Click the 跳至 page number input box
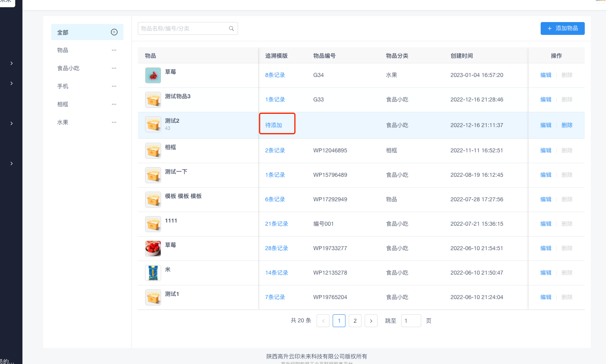The width and height of the screenshot is (606, 364). point(411,321)
